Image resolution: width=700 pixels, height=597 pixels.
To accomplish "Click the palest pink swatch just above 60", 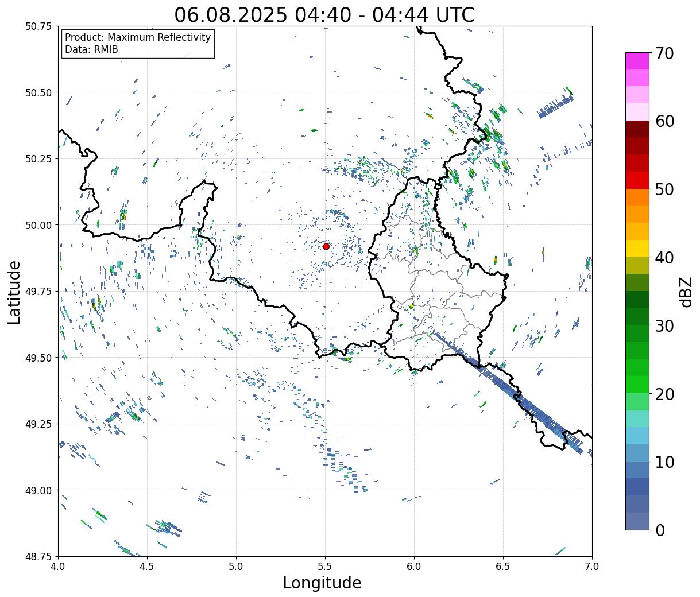I will [637, 112].
